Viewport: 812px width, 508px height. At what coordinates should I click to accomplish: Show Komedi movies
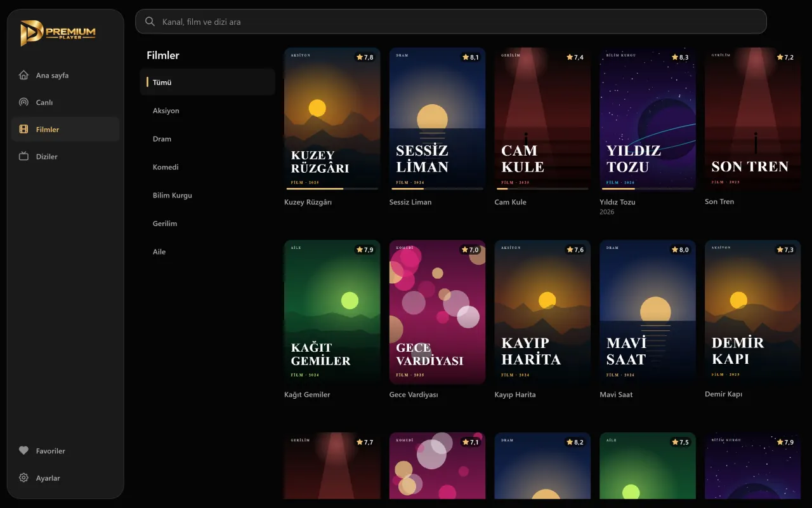tap(207, 167)
